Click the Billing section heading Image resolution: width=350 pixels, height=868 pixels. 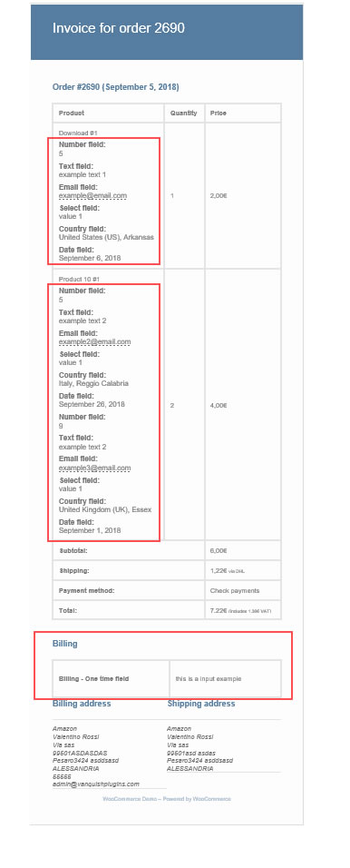(x=64, y=644)
